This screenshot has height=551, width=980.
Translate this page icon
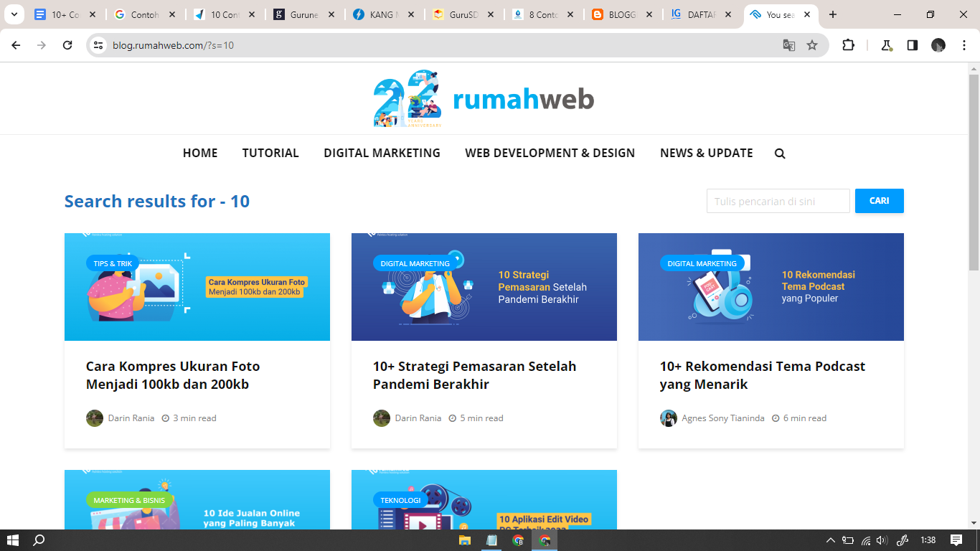[789, 45]
